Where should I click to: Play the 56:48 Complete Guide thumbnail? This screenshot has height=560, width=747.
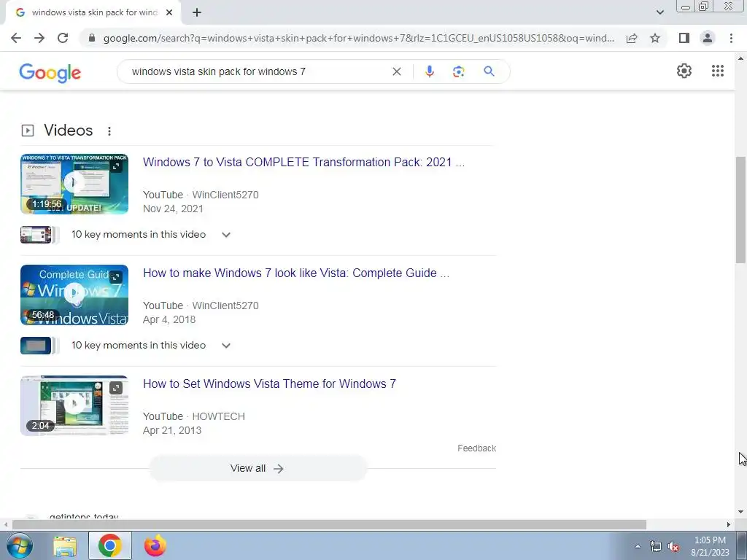[74, 295]
